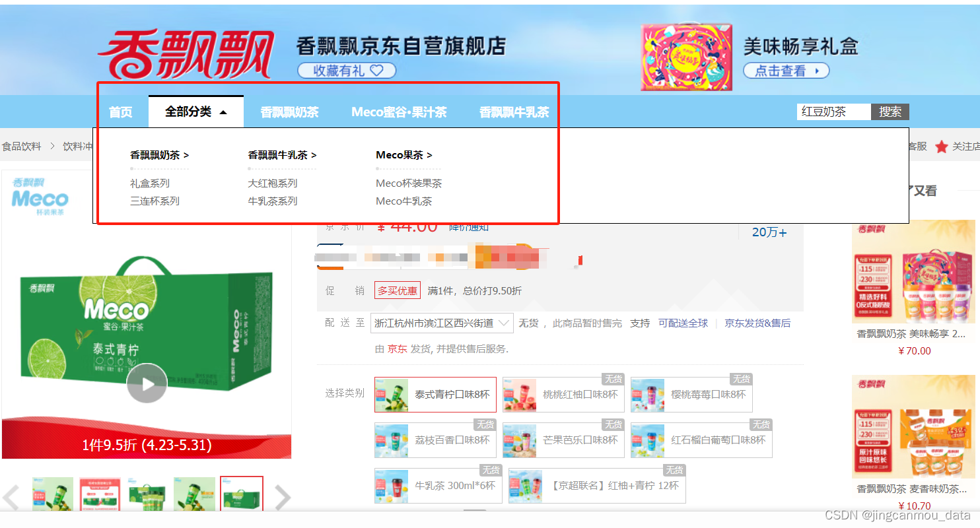This screenshot has height=528, width=980.
Task: Open 香飘飘奶茶 麦香味奶茶 recommended product image
Action: (x=914, y=427)
